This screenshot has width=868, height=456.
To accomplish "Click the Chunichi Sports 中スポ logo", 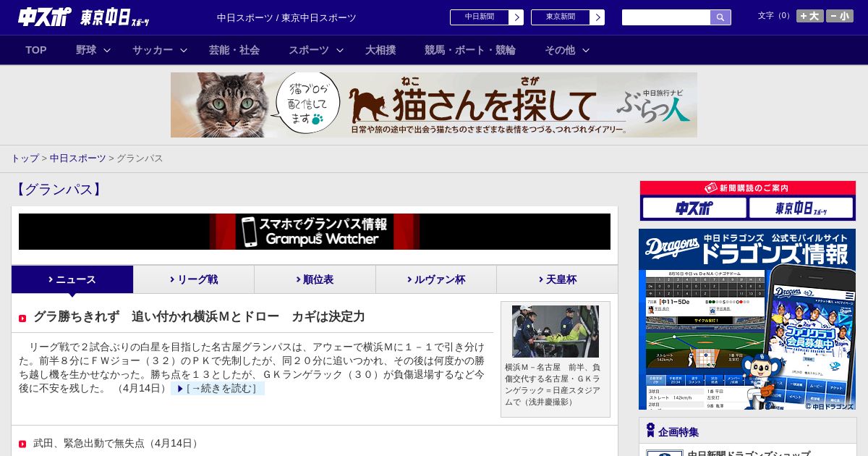I will tap(44, 17).
